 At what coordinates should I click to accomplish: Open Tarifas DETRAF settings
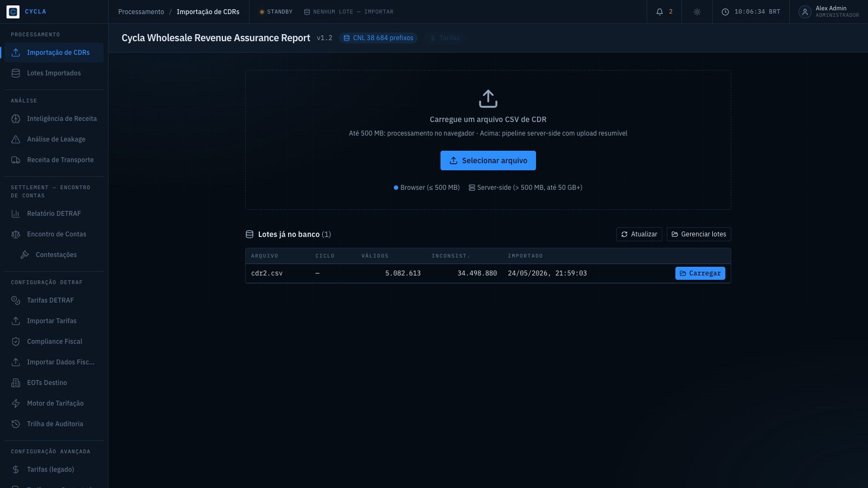click(54, 300)
